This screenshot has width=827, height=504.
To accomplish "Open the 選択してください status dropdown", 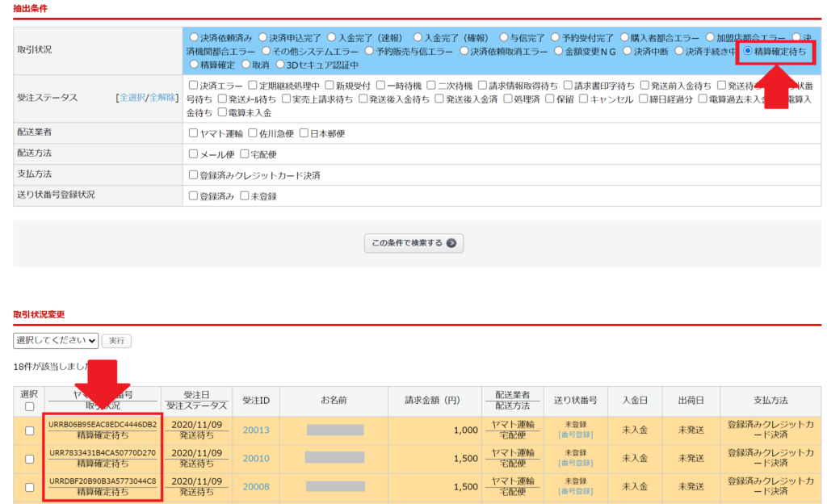I will [56, 341].
